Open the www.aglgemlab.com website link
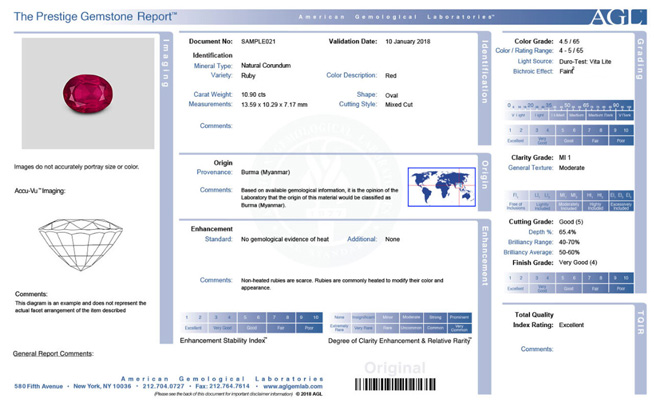 point(292,386)
